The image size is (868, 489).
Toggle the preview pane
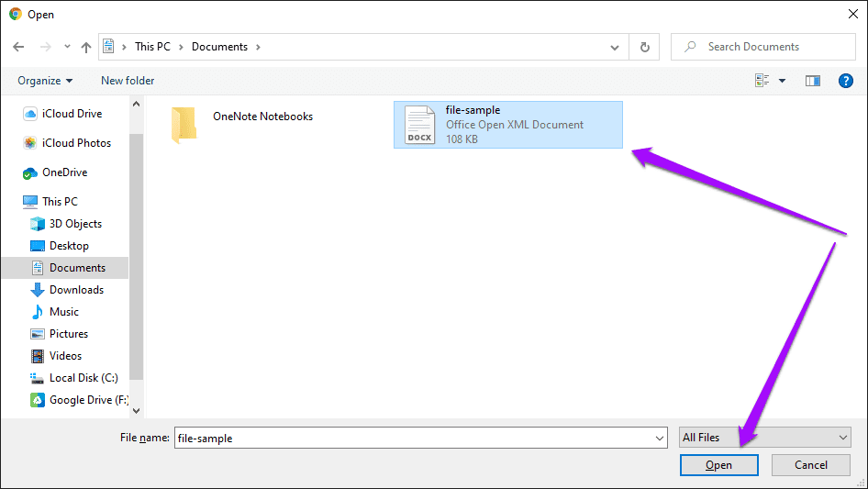(x=813, y=81)
